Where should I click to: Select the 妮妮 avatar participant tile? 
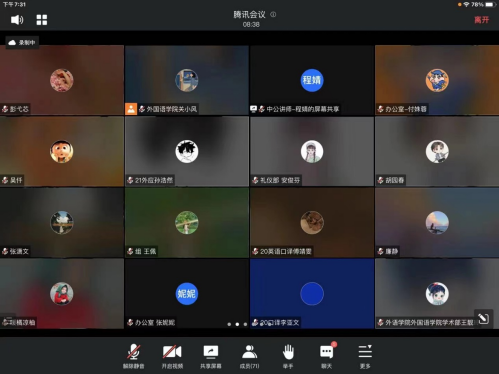[x=187, y=294]
